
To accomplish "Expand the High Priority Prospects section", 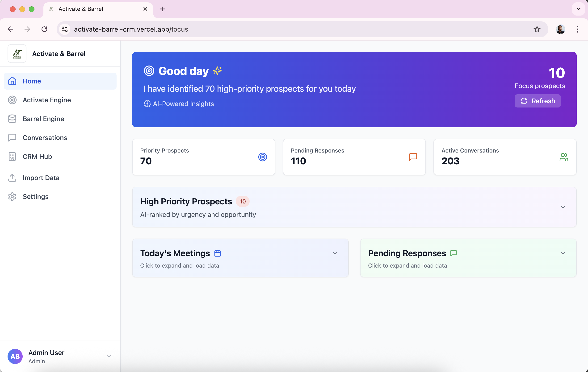I will [x=563, y=207].
